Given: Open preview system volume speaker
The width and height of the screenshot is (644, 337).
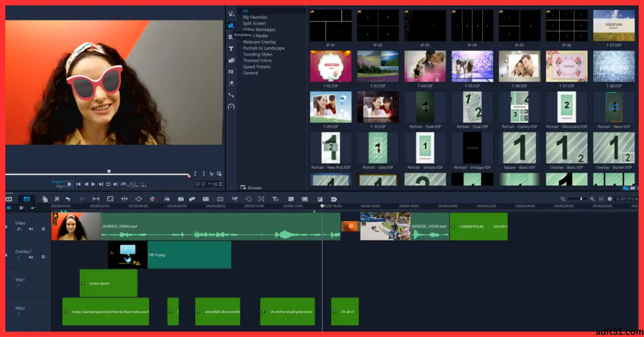Looking at the screenshot, I should tap(115, 184).
